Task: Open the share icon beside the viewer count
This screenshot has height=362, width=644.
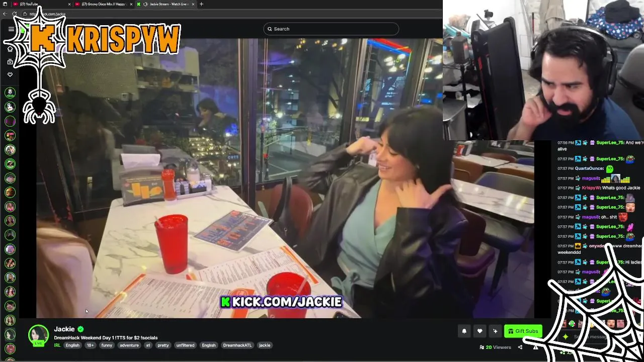Action: [520, 347]
